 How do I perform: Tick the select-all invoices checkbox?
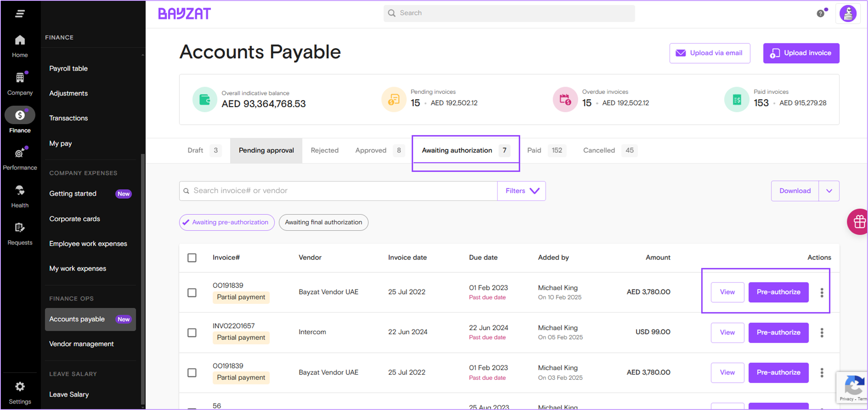[192, 258]
